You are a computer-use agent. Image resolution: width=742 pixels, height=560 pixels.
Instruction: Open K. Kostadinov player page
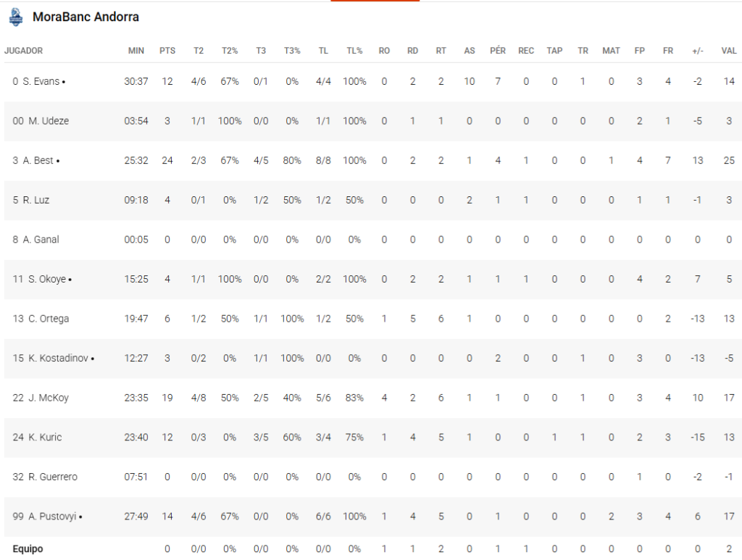[61, 358]
